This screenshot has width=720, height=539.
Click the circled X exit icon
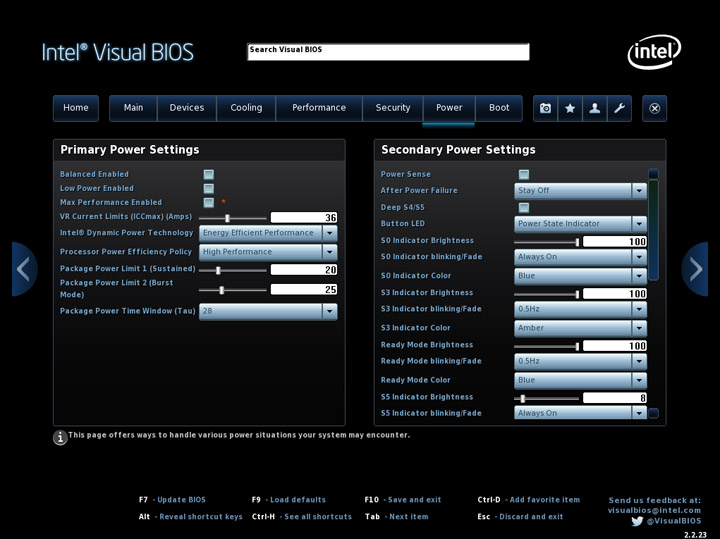[654, 108]
